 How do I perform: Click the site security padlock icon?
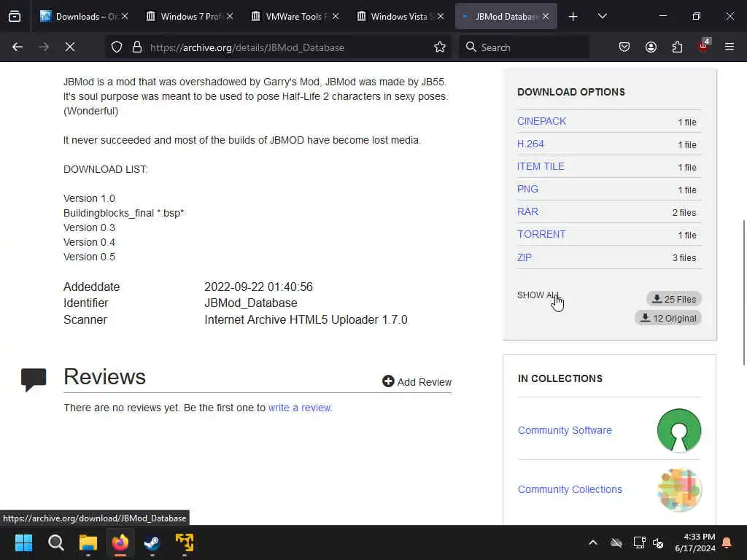coord(136,47)
